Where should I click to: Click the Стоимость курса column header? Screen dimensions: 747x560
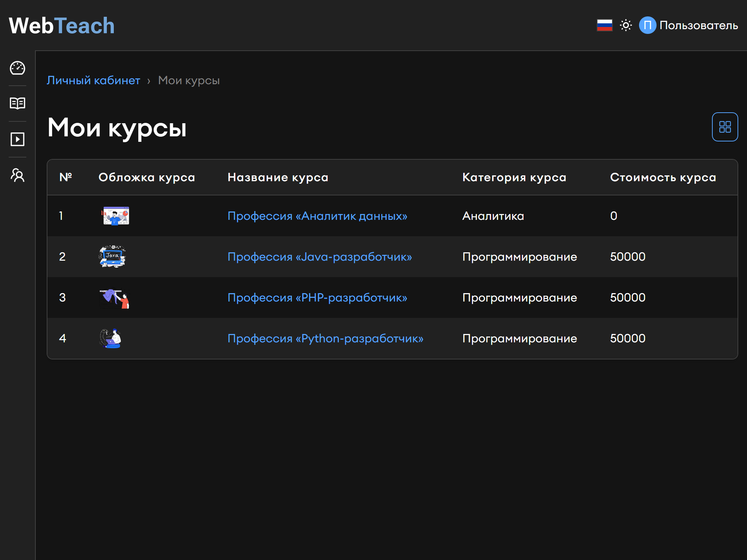[x=663, y=178]
